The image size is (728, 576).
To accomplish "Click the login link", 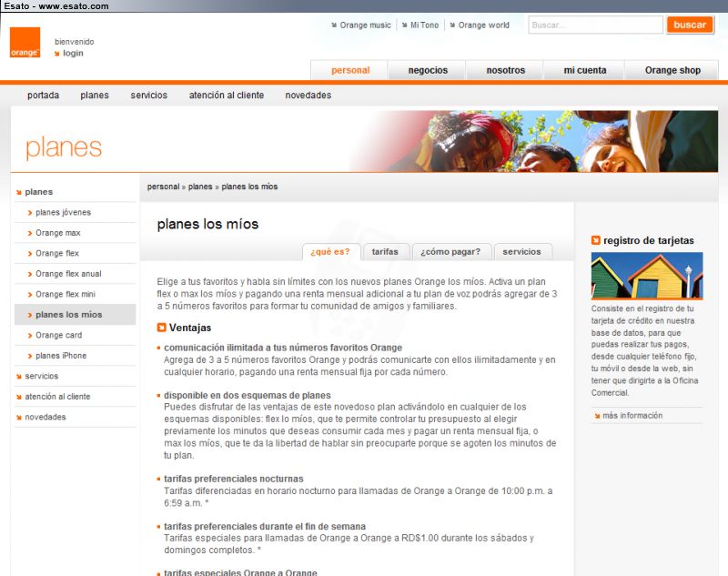I will tap(74, 54).
